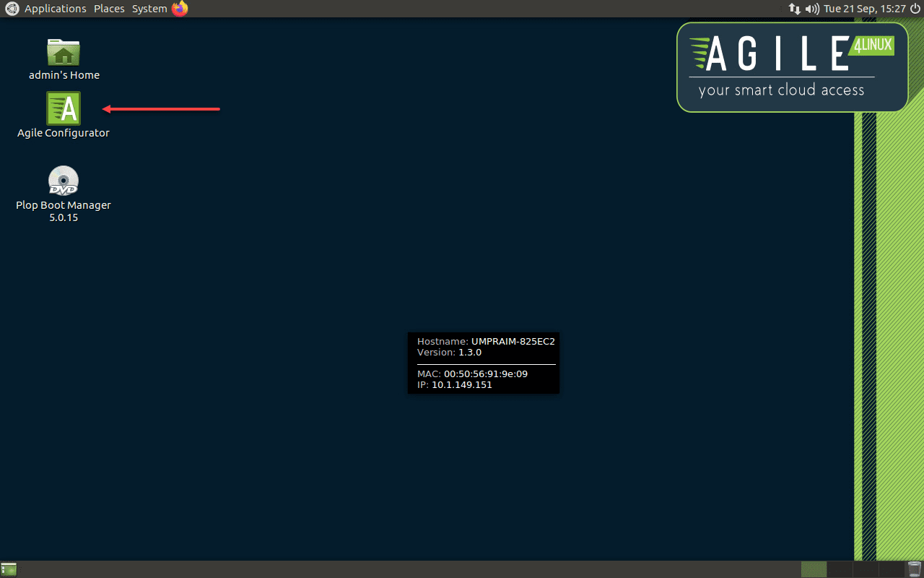Viewport: 924px width, 578px height.
Task: Switch to the fourth workspace in the switcher
Action: click(x=892, y=569)
